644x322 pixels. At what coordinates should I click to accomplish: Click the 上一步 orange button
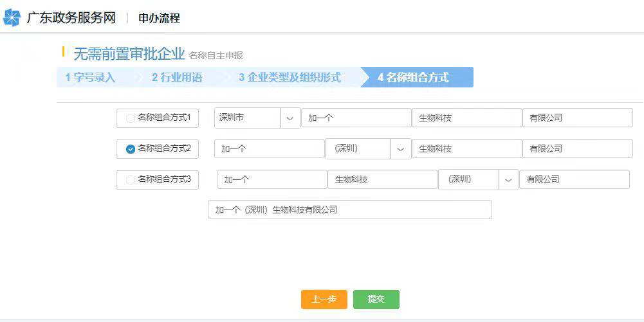[324, 300]
